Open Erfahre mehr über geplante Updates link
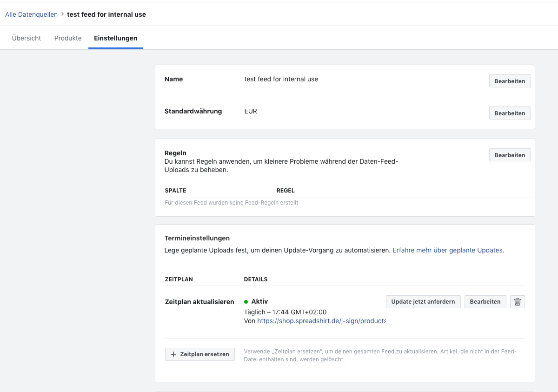The width and height of the screenshot is (558, 392). (448, 250)
